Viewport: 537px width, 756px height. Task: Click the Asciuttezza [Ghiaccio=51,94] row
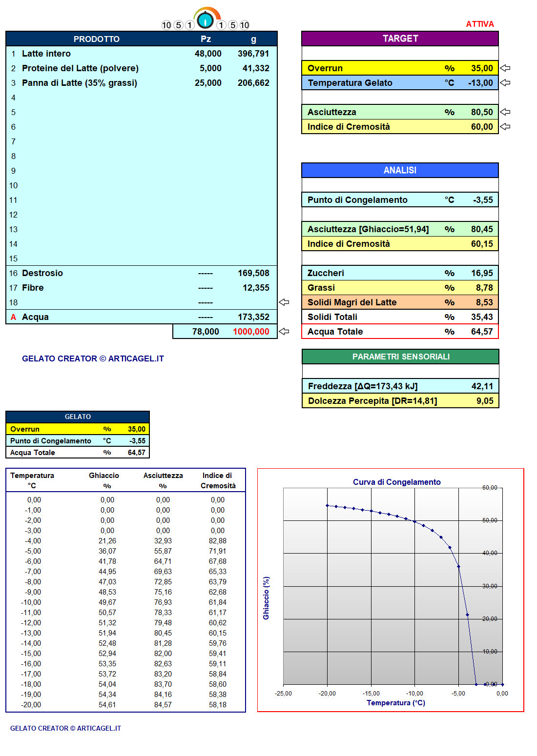(x=400, y=229)
